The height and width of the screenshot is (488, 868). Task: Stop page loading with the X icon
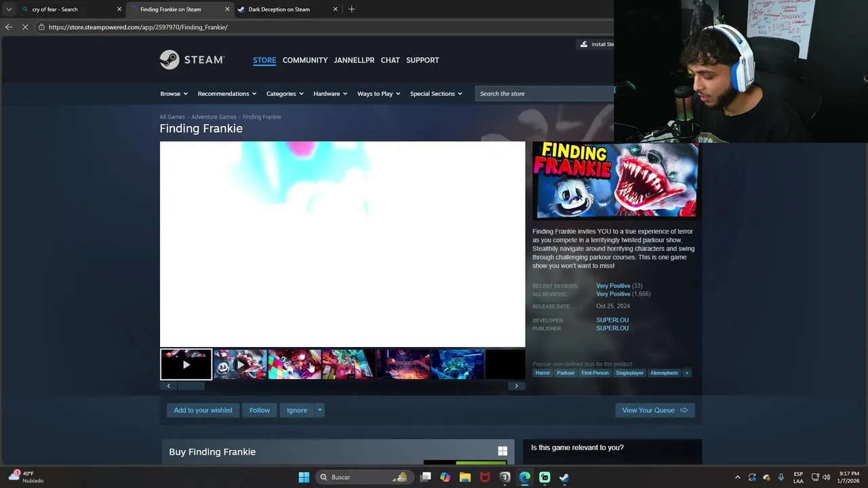(25, 27)
